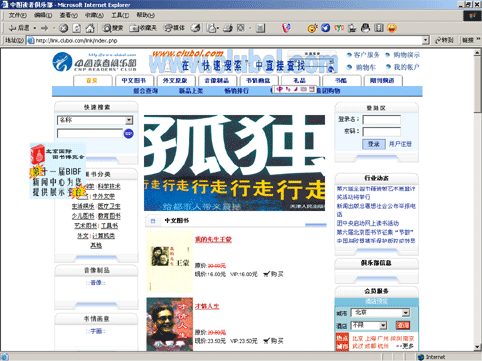Viewport: 482px width, 361px height.
Task: Click the 新品上架 new arrivals link
Action: point(191,91)
